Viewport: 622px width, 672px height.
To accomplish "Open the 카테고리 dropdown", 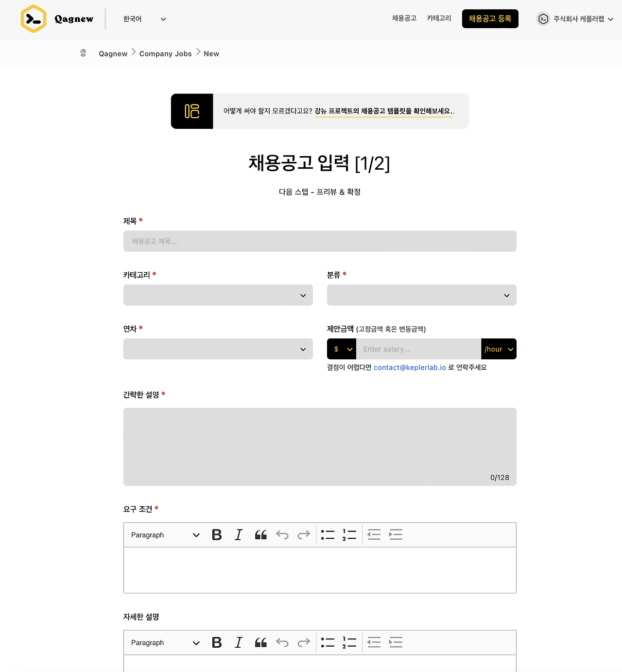I will pyautogui.click(x=218, y=295).
